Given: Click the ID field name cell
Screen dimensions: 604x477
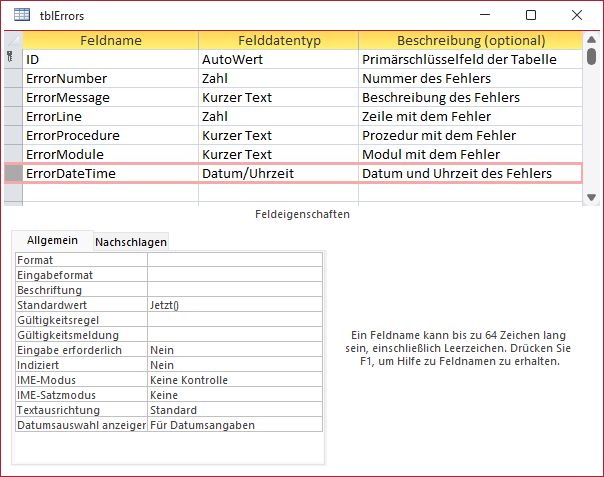Looking at the screenshot, I should pos(111,59).
